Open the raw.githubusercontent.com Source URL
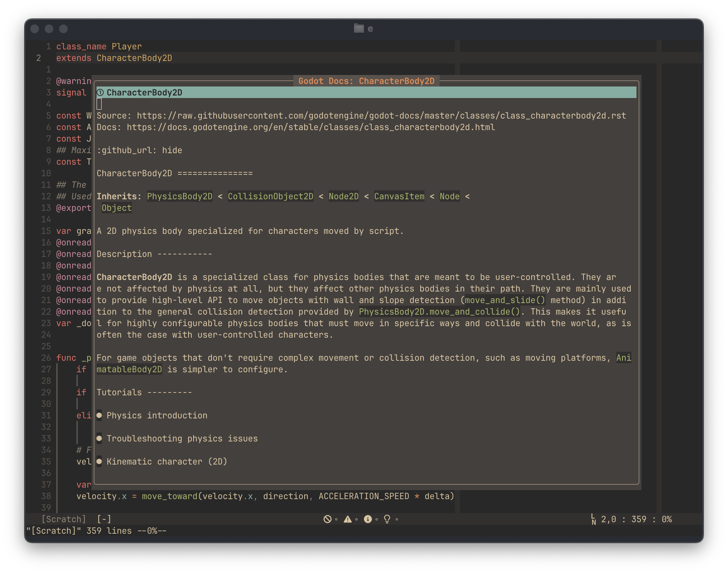 tap(381, 116)
